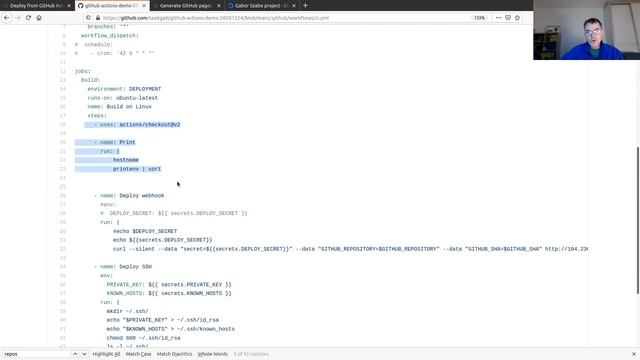Click 'KNOWN_HOSTS: ${{ secrets.KNOWN_HOSTS }}' line
This screenshot has height=360, width=640.
coord(169,293)
